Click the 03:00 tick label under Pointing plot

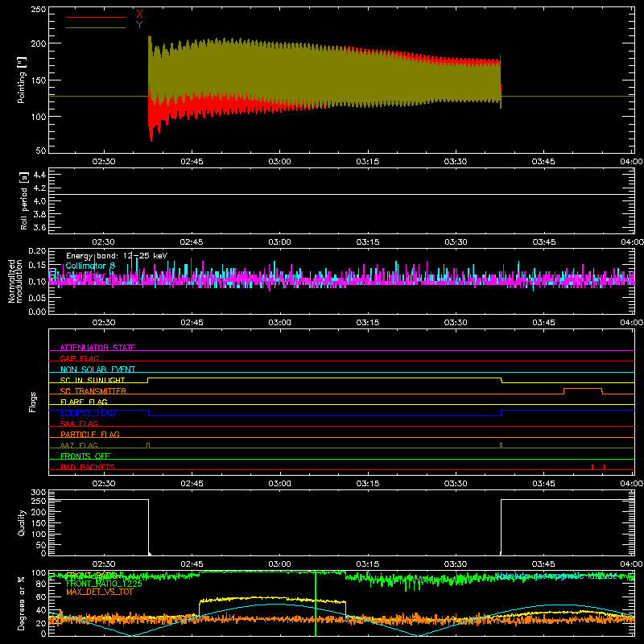(279, 162)
